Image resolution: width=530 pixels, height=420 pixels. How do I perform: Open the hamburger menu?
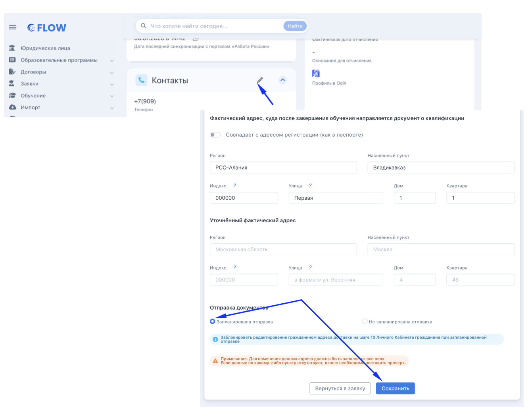[13, 27]
